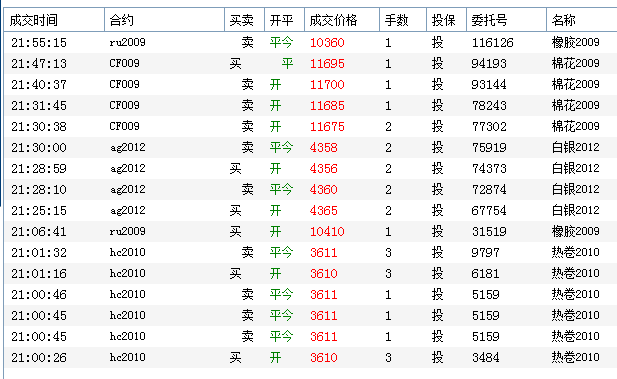Click the 名称 column header
This screenshot has height=379, width=617.
point(582,20)
